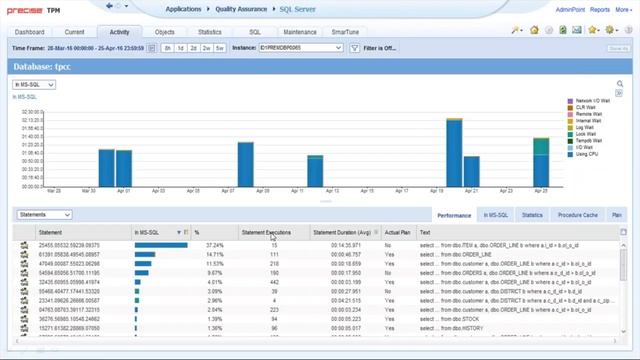640x360 pixels.
Task: Click the grey help icon at far right
Action: 629,30
